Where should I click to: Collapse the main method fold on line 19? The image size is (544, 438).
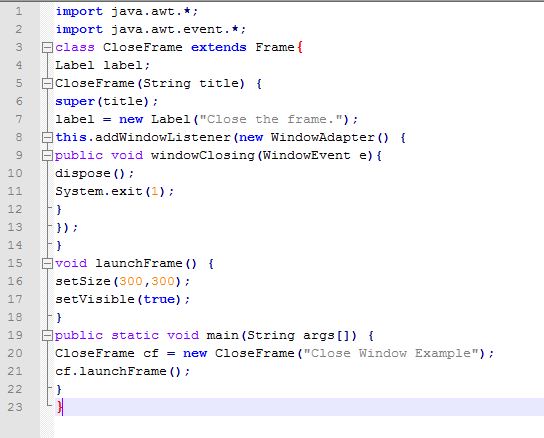(x=47, y=336)
